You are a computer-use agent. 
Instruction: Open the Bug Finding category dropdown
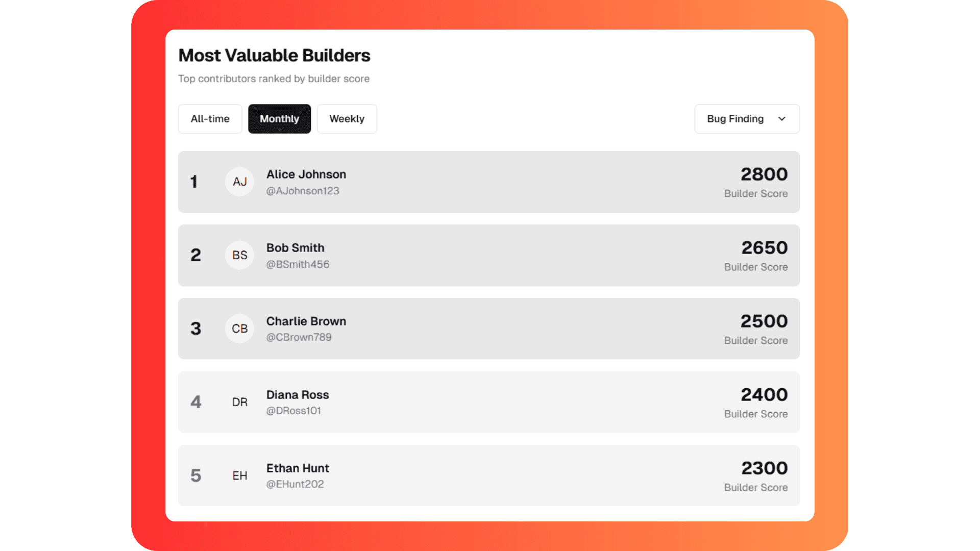coord(747,119)
